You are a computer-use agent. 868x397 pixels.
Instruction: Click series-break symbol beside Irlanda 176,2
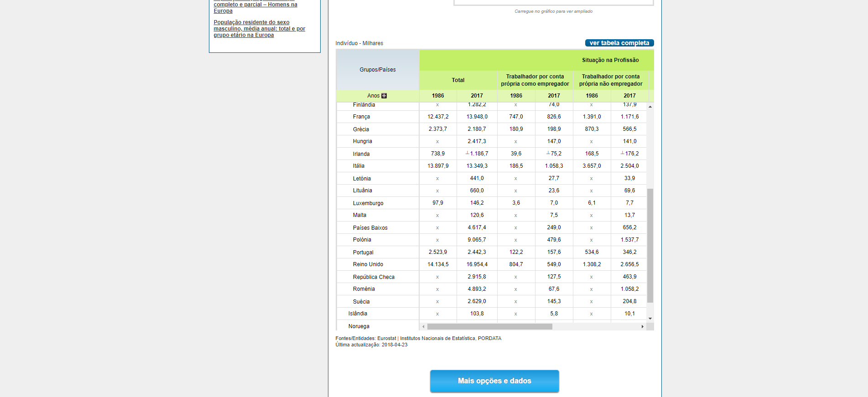click(623, 153)
